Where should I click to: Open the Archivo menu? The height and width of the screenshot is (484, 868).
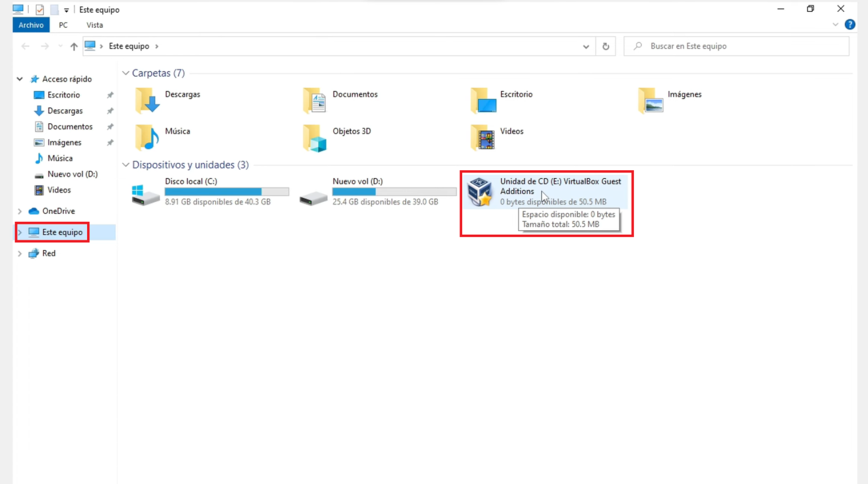(31, 25)
